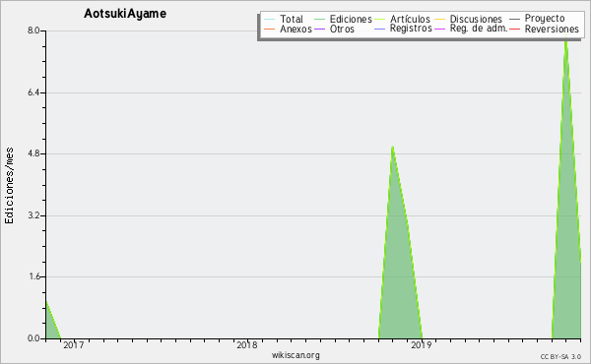Image resolution: width=591 pixels, height=364 pixels.
Task: Click the 2018 x-axis label
Action: pyautogui.click(x=247, y=344)
